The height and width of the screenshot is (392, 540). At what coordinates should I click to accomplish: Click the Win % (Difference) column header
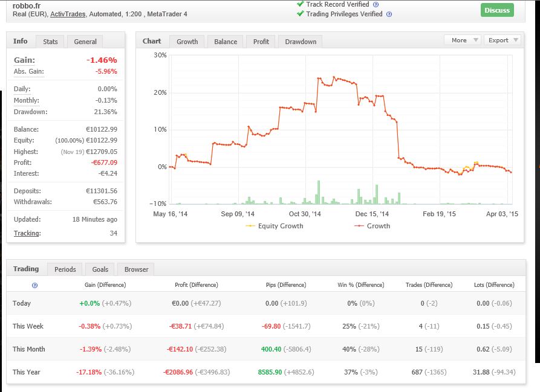(x=361, y=285)
